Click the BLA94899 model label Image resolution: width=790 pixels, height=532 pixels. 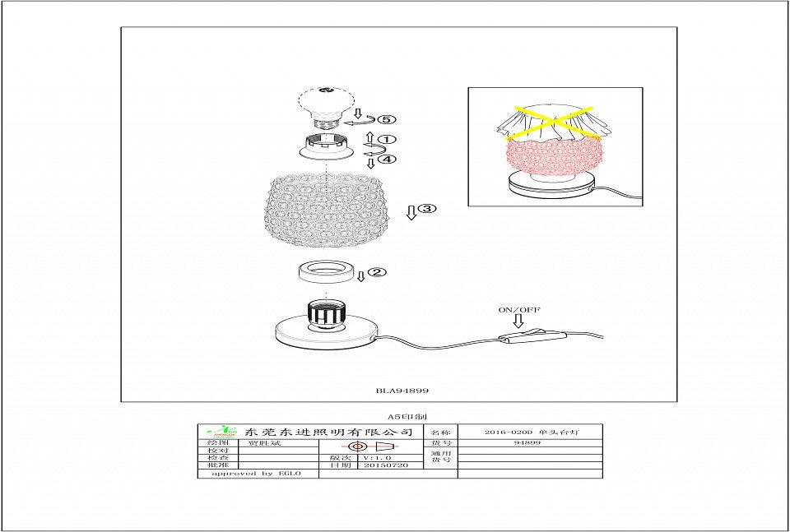(402, 391)
